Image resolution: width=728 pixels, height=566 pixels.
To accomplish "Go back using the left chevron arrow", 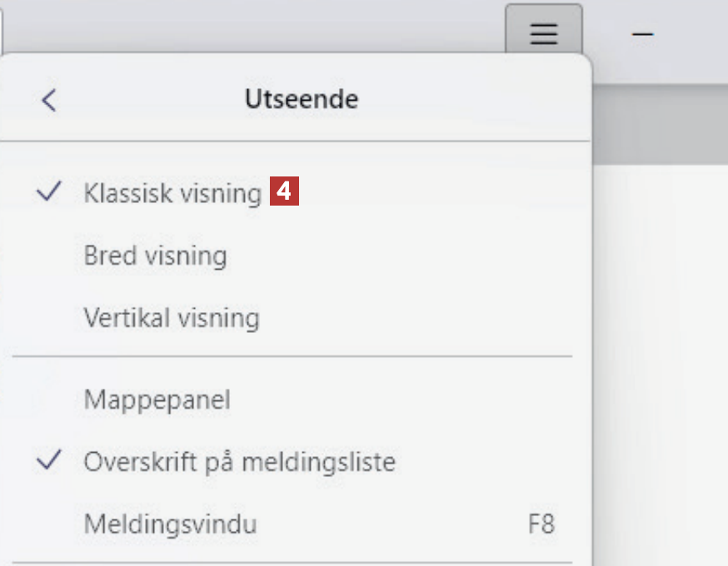I will tap(49, 100).
